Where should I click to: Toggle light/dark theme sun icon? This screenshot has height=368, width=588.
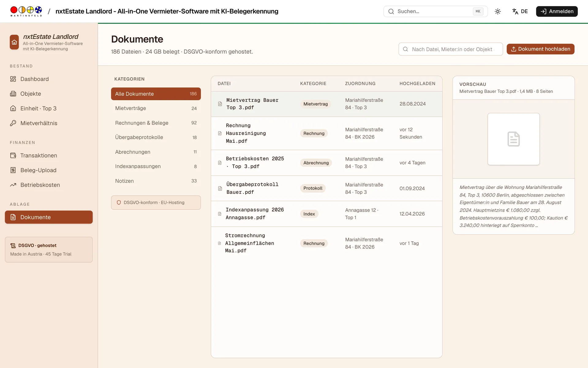pos(498,11)
